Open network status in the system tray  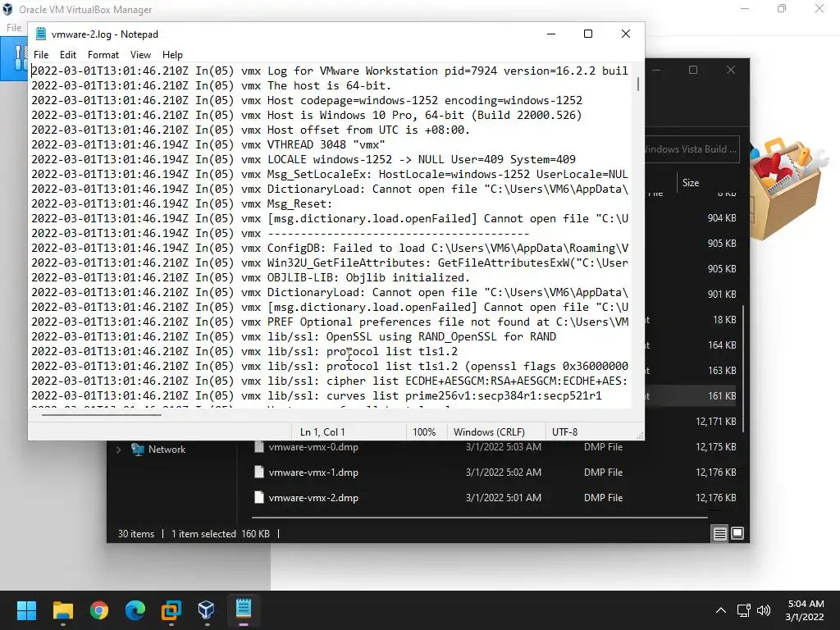(743, 610)
